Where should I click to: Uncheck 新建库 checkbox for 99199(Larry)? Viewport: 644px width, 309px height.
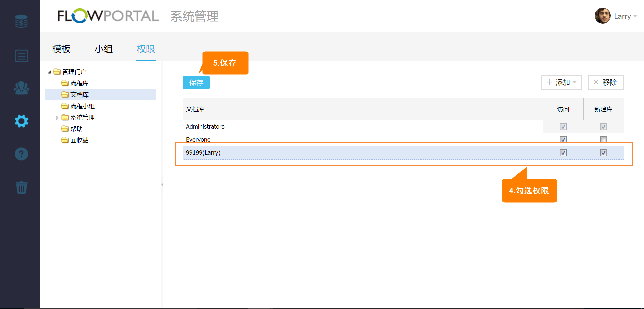coord(603,153)
